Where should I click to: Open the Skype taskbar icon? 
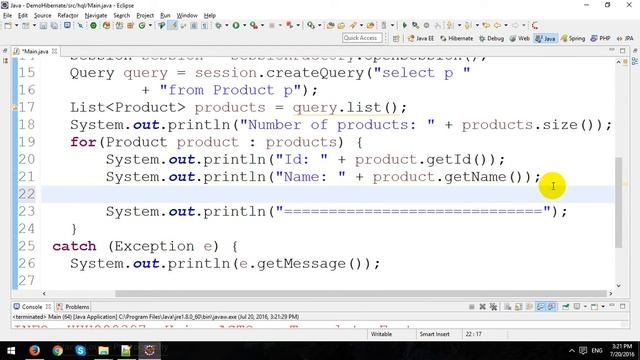point(80,350)
